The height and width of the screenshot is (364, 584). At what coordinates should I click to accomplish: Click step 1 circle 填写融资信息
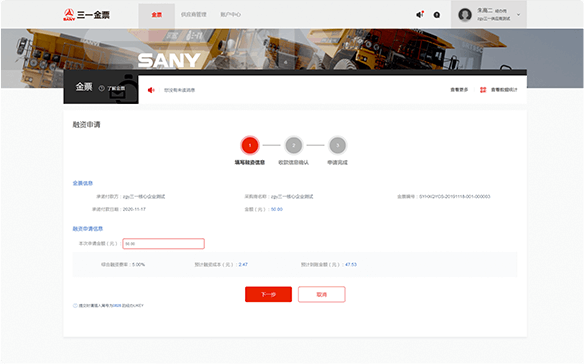coord(250,145)
